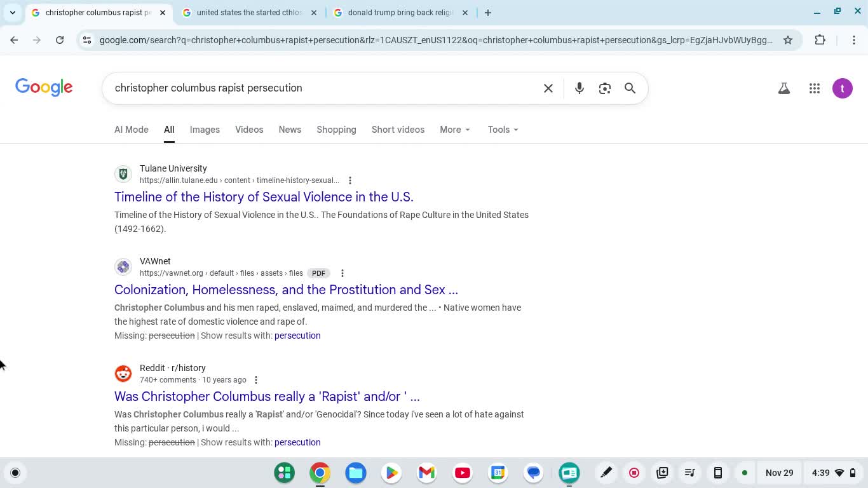Expand the More search filters dropdown
868x488 pixels.
click(455, 130)
